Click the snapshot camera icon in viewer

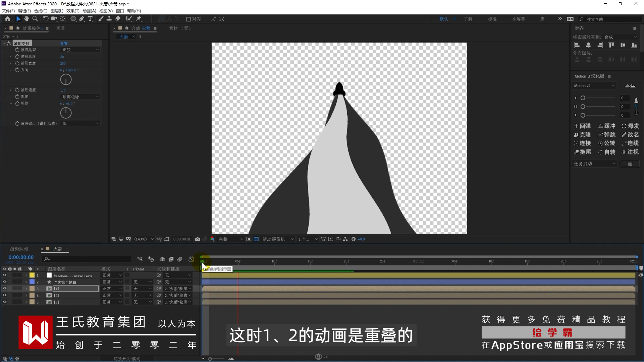(198, 239)
